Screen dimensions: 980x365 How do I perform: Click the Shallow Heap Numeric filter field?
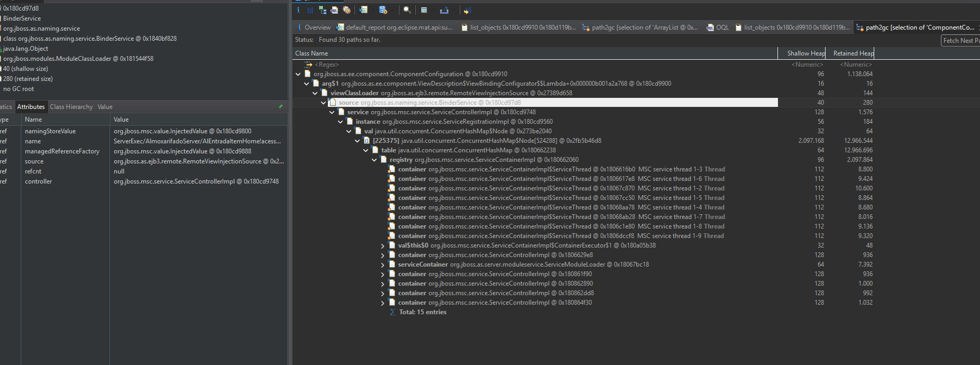(x=802, y=65)
